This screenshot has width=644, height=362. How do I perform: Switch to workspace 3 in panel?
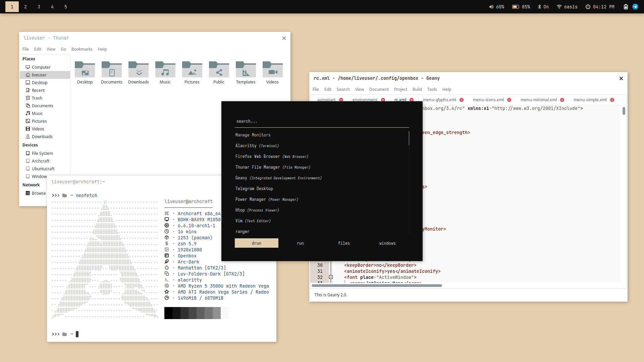coord(39,7)
